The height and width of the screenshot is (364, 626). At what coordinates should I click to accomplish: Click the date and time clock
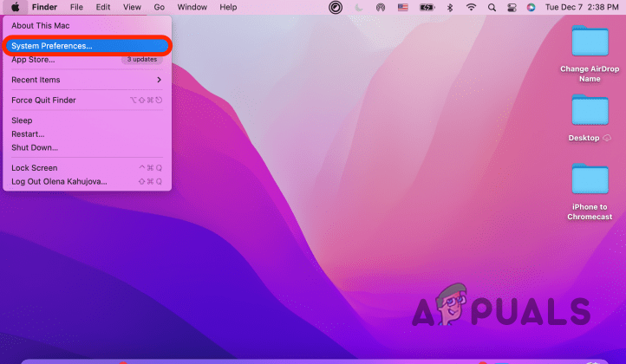coord(582,7)
